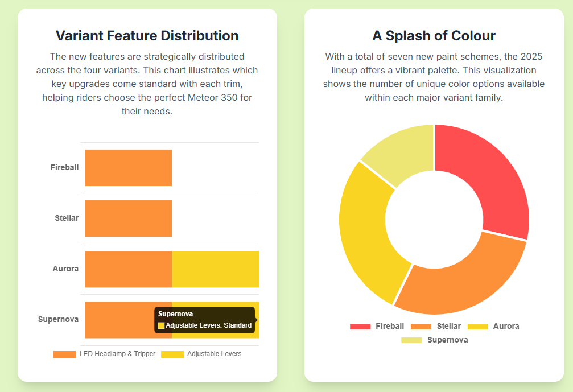Click Aurora's yellow Adjustable Levers bar

215,269
